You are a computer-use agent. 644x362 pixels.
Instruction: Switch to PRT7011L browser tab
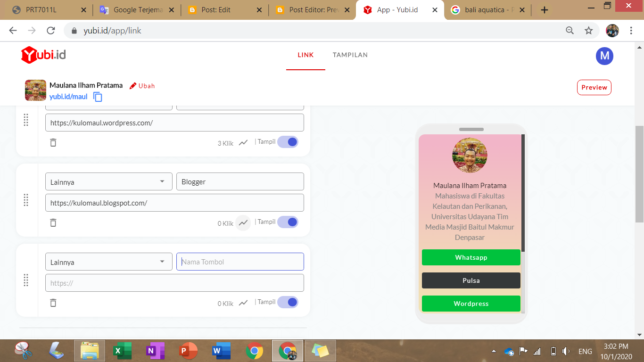coord(49,10)
